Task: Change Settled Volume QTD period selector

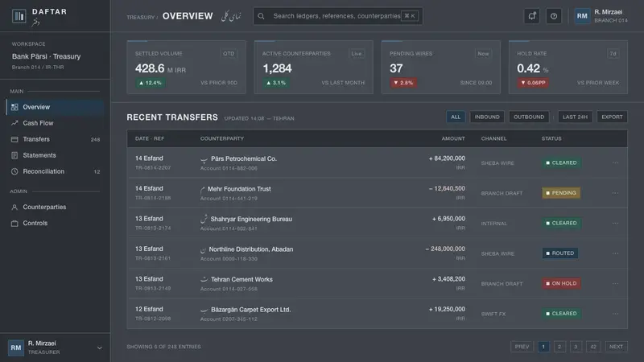Action: [x=229, y=54]
